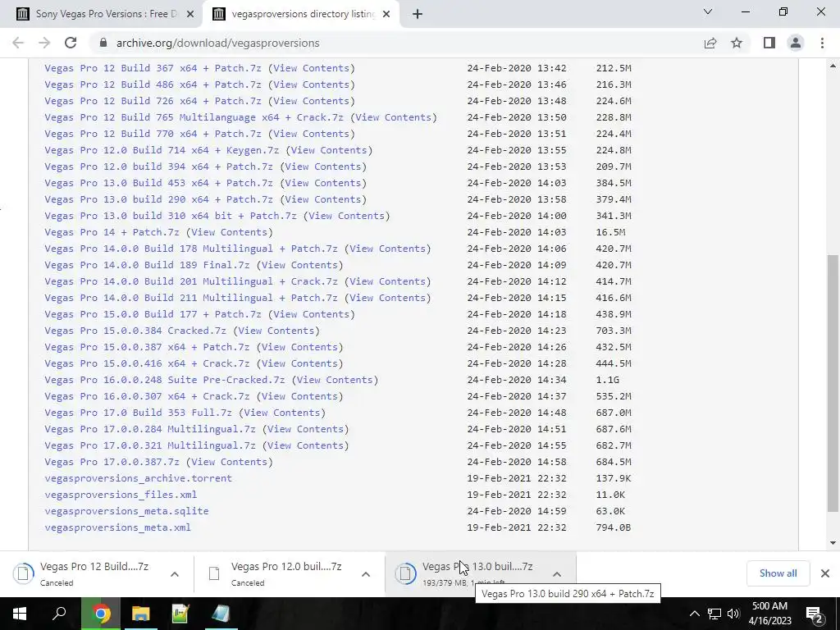This screenshot has width=840, height=630.
Task: Click the volume speaker icon
Action: pos(733,614)
